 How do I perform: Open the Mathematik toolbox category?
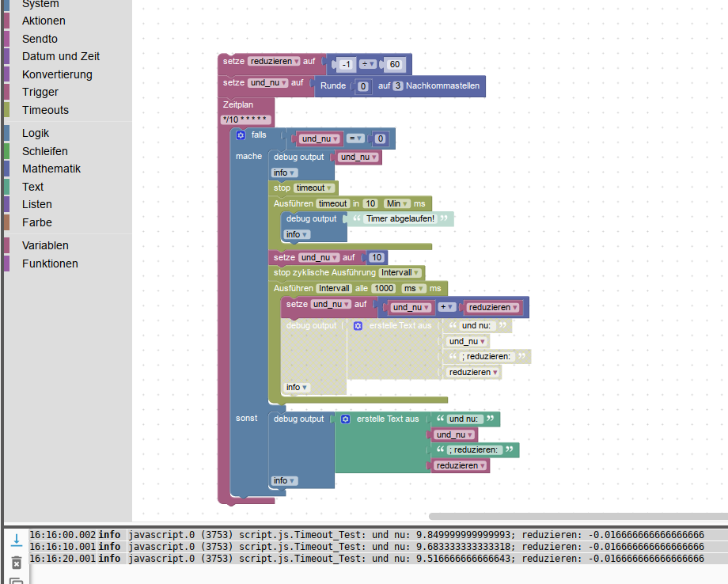(x=51, y=169)
